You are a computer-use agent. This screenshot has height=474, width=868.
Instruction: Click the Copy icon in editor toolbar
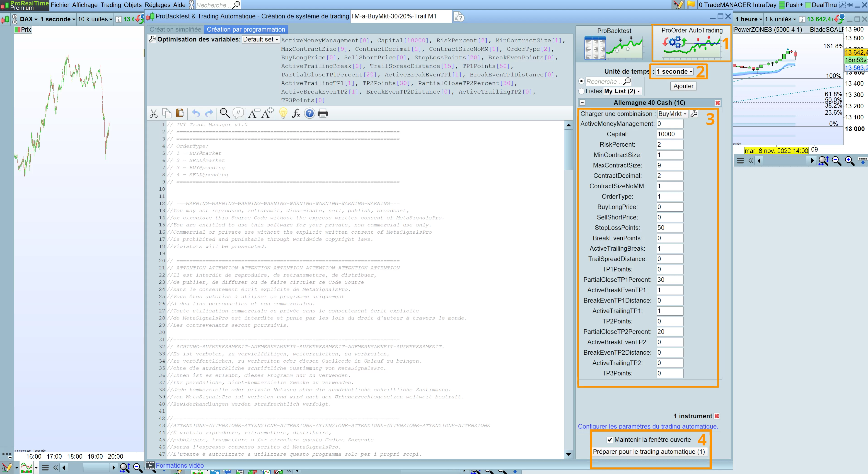pyautogui.click(x=167, y=113)
